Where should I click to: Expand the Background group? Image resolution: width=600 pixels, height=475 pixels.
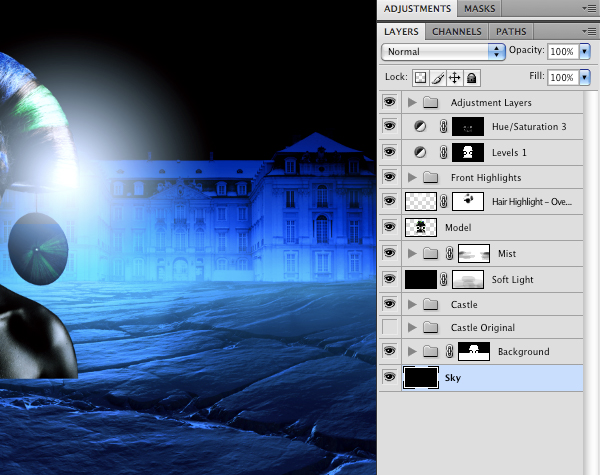[x=412, y=351]
